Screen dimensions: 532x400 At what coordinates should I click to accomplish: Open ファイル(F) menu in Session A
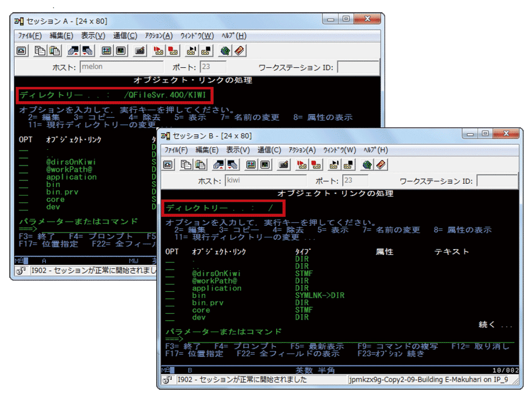pos(30,36)
